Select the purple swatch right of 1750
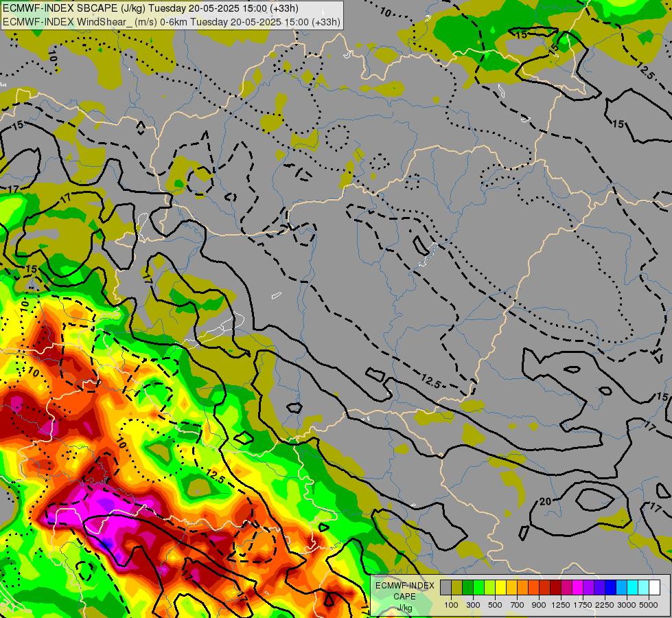Viewport: 672px width, 618px height. pos(589,587)
